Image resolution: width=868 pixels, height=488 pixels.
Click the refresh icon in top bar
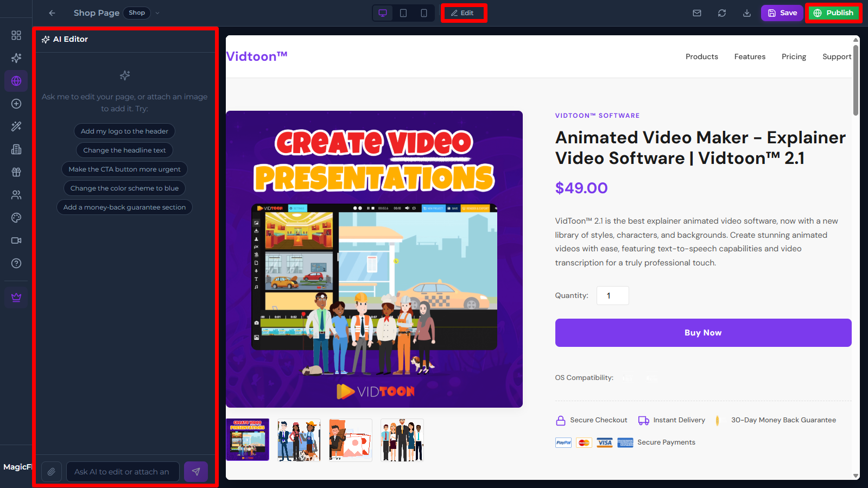click(x=722, y=13)
